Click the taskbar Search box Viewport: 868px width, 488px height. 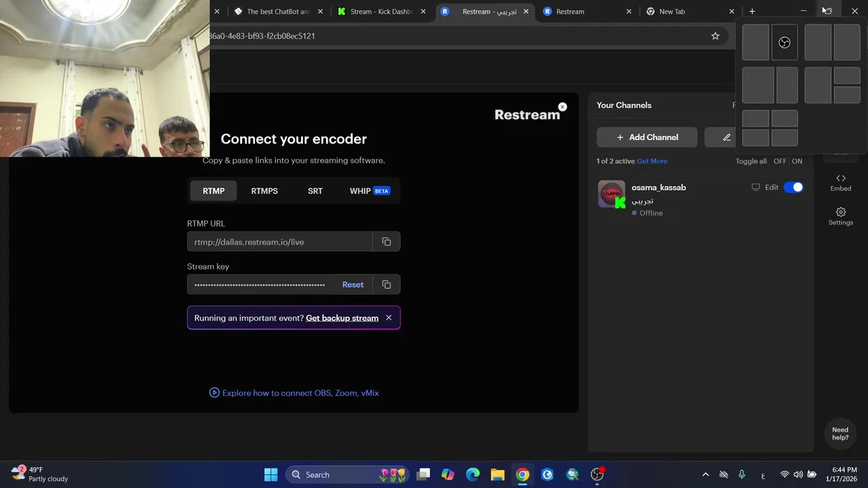point(346,474)
